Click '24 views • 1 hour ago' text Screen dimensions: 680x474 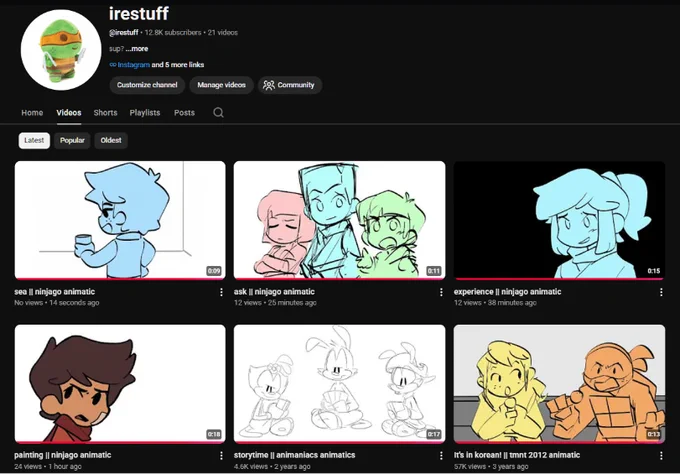click(48, 467)
